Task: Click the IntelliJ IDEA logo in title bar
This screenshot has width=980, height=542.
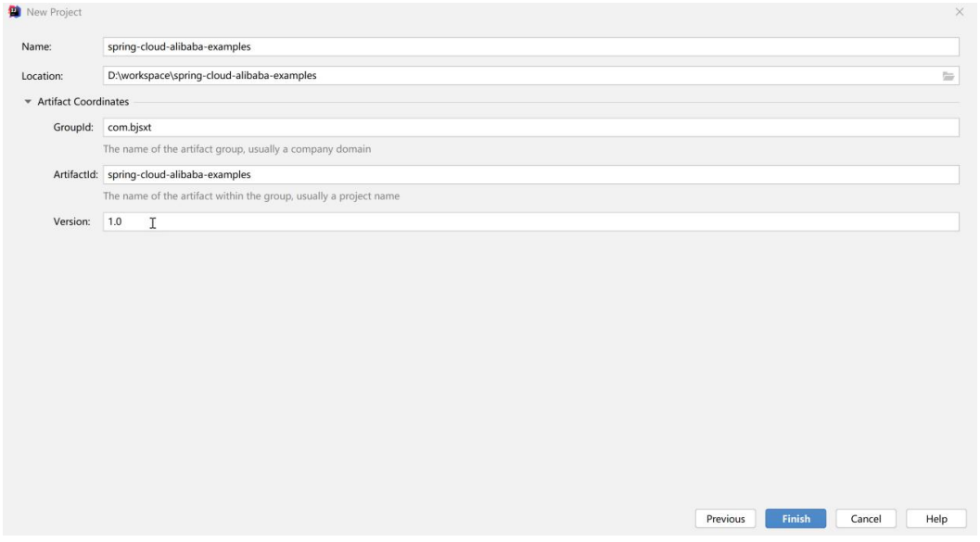Action: point(15,12)
